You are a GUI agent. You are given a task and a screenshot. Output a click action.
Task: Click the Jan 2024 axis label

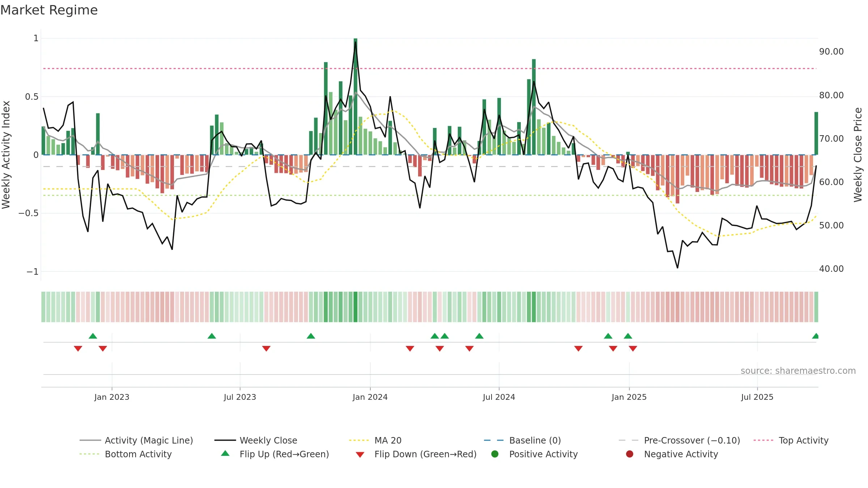point(370,397)
